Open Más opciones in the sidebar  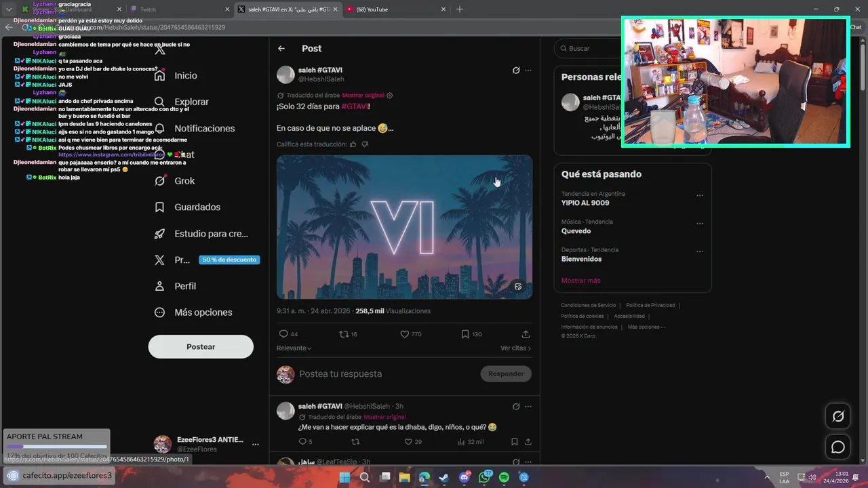(x=193, y=312)
